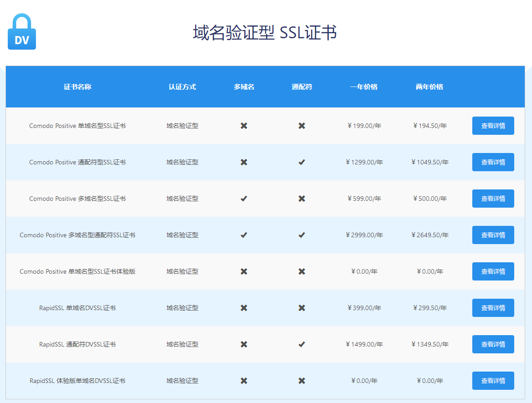Click the page title 域名验证型 SSL证书
The image size is (532, 403).
click(265, 33)
